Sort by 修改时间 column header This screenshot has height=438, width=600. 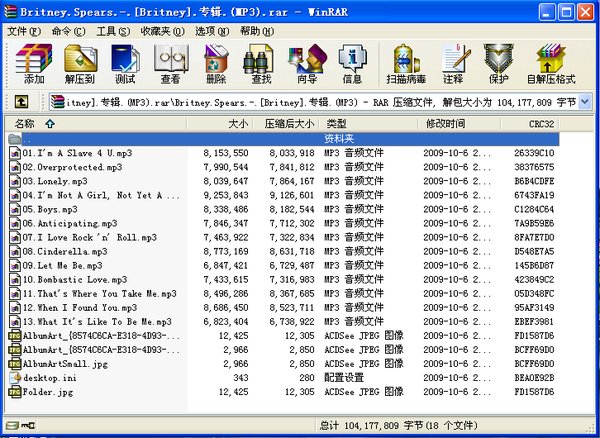point(459,124)
